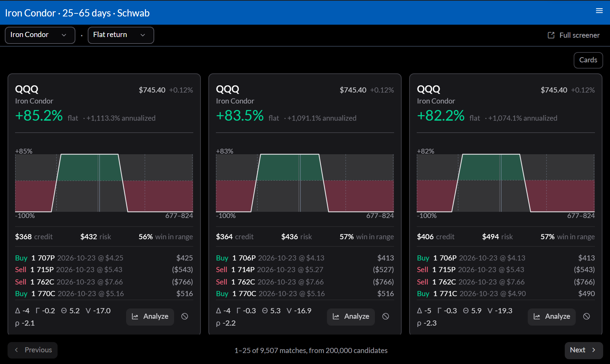Click the $745.40 price in the first card

pos(152,90)
